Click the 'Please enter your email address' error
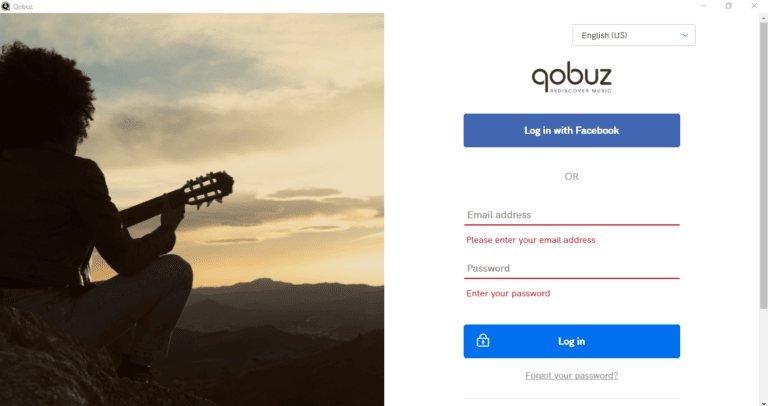This screenshot has height=406, width=768. 531,240
